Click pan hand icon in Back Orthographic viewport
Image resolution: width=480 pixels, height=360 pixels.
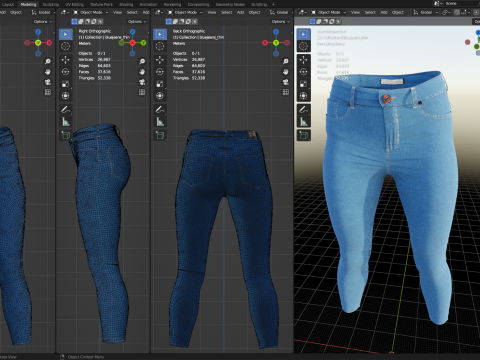[286, 72]
